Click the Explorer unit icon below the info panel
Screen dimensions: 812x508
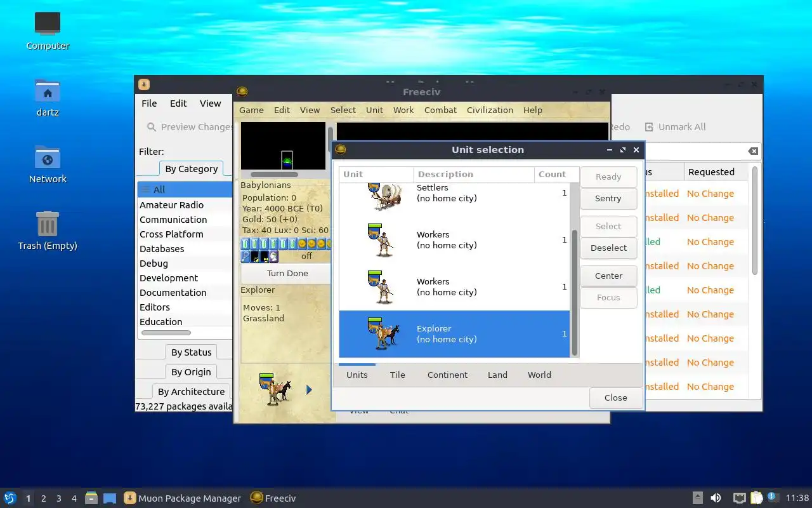(275, 389)
